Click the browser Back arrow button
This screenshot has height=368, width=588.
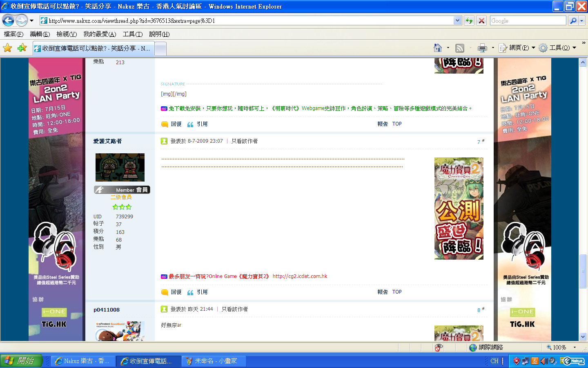[8, 20]
